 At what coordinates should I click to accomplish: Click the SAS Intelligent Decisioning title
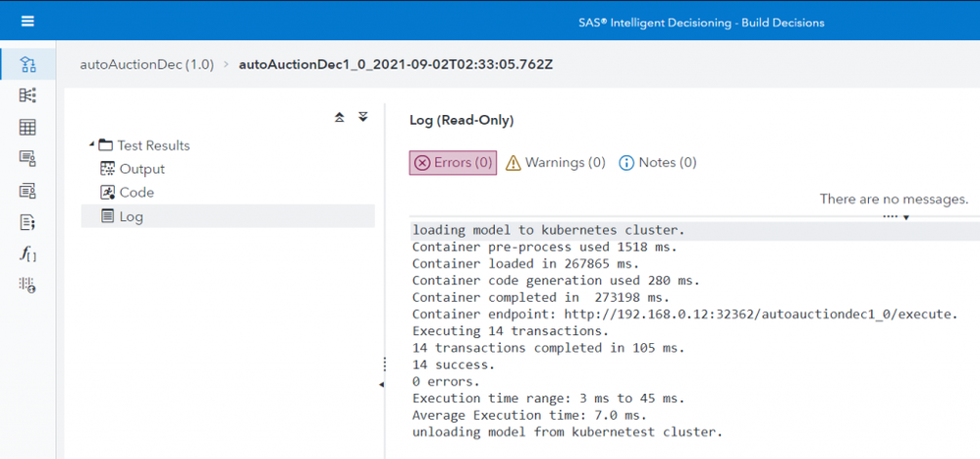pyautogui.click(x=701, y=23)
